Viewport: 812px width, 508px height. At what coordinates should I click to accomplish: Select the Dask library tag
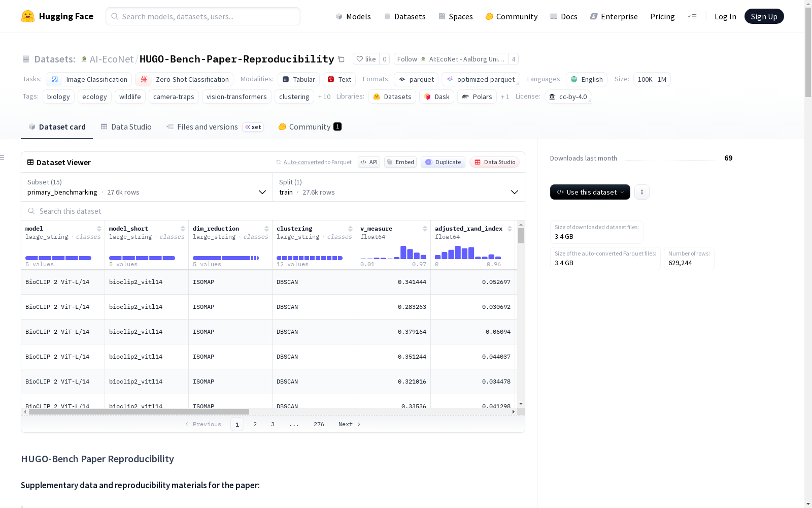pyautogui.click(x=437, y=97)
